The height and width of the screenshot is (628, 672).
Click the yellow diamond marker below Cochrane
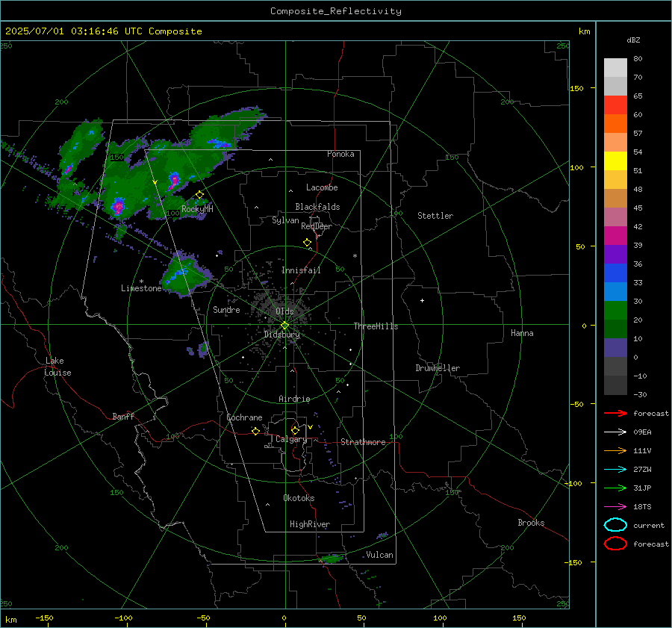256,432
